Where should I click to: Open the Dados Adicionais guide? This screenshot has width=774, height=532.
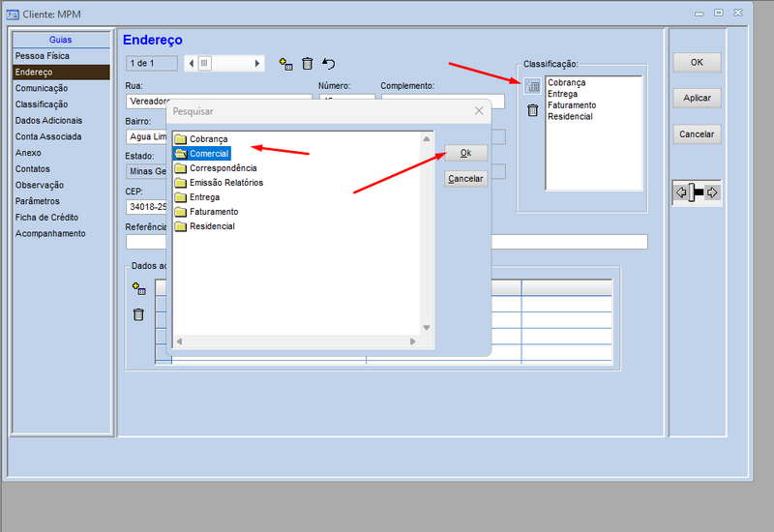(x=61, y=120)
